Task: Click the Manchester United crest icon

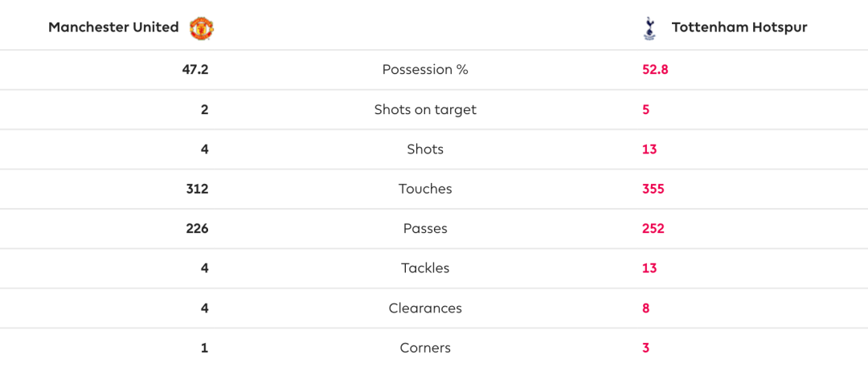Action: pyautogui.click(x=202, y=27)
